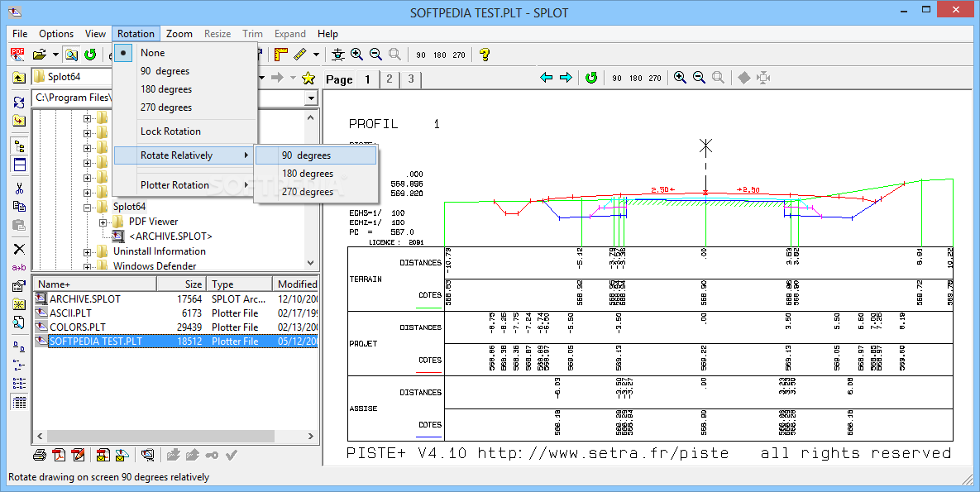Click the printer icon below file list
The height and width of the screenshot is (492, 980).
pyautogui.click(x=40, y=455)
